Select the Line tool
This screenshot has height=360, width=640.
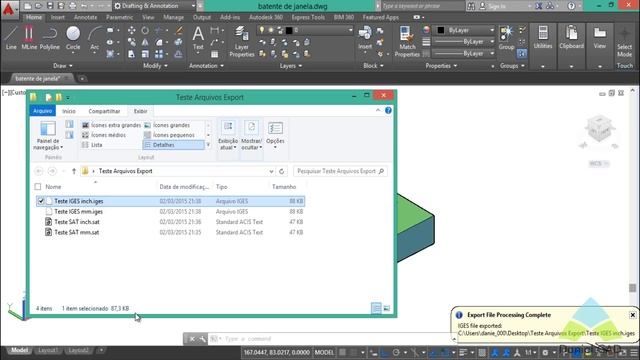[x=11, y=38]
